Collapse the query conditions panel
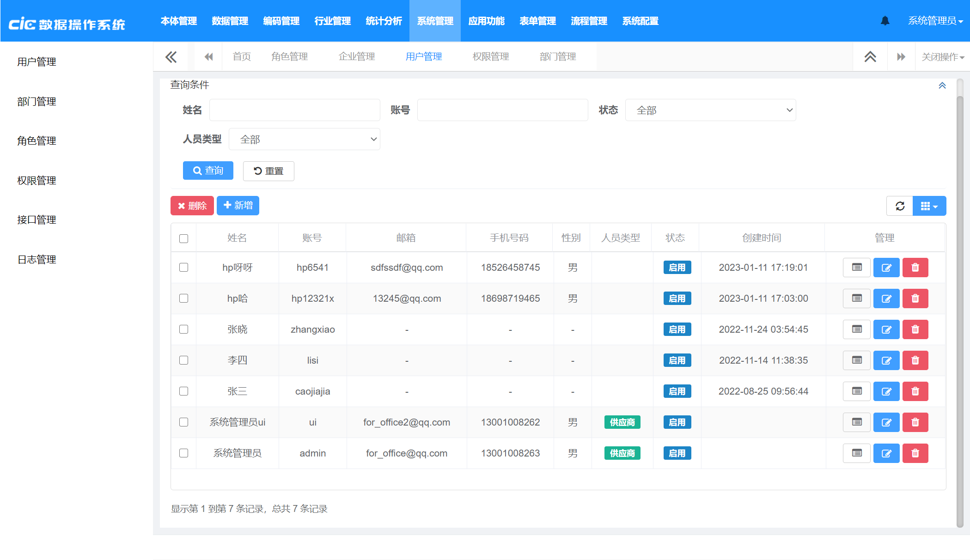Viewport: 970px width, 560px height. point(942,85)
